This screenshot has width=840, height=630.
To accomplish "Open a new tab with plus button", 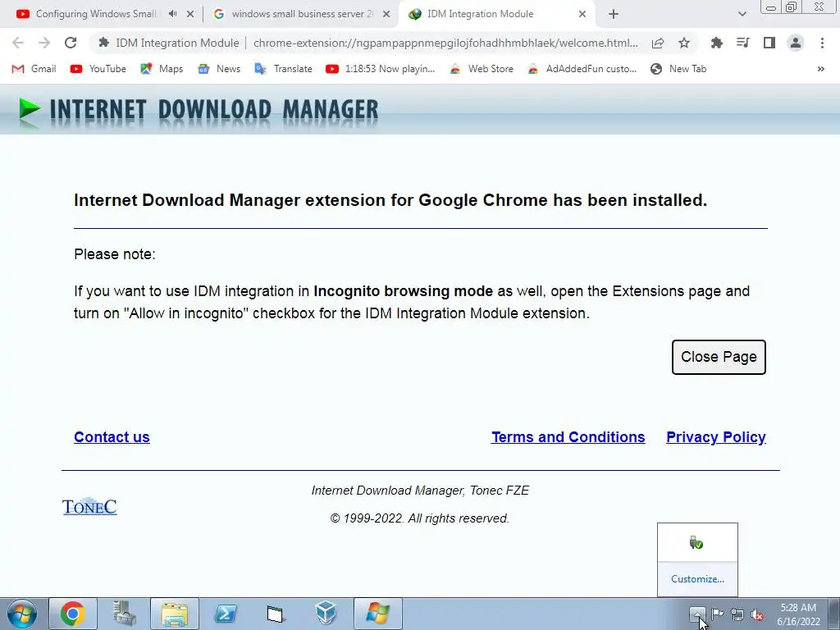I will pos(614,15).
